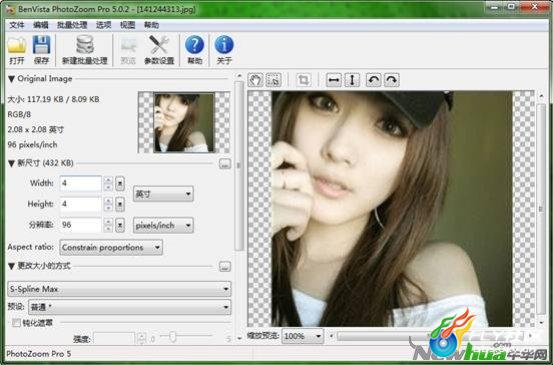Open the pixels/inch resolution unit dropdown
This screenshot has width=553, height=365.
click(163, 225)
